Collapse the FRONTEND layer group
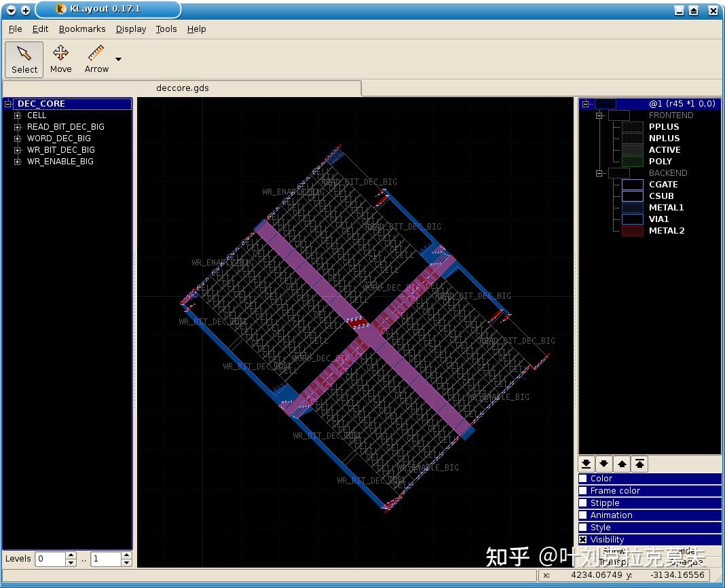 tap(599, 115)
